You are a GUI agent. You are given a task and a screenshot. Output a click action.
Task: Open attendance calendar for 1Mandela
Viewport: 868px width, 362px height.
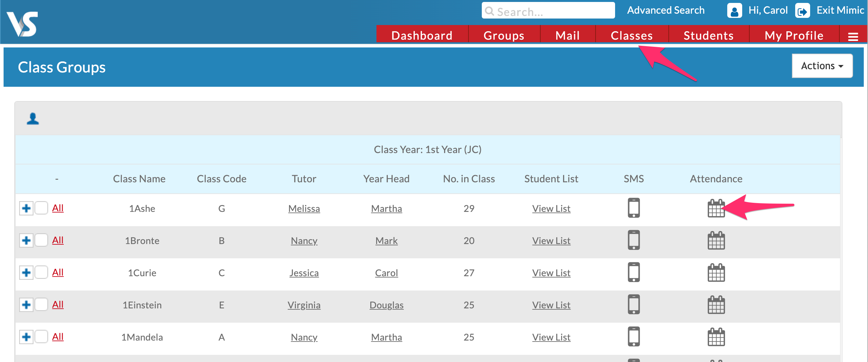(x=716, y=337)
